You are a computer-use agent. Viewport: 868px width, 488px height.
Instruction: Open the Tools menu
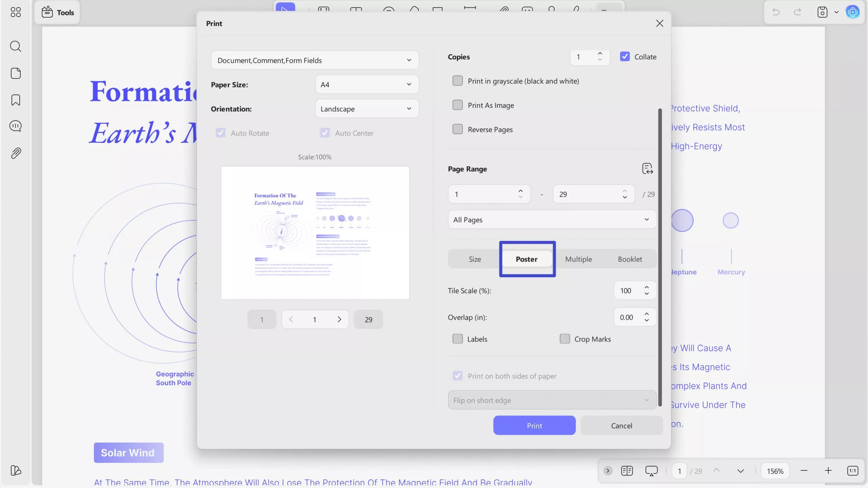coord(57,12)
